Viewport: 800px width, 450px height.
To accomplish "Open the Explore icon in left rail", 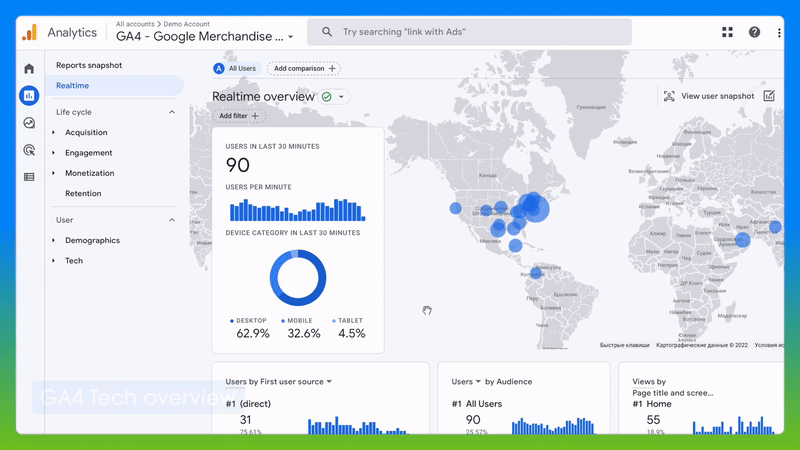I will pyautogui.click(x=29, y=123).
